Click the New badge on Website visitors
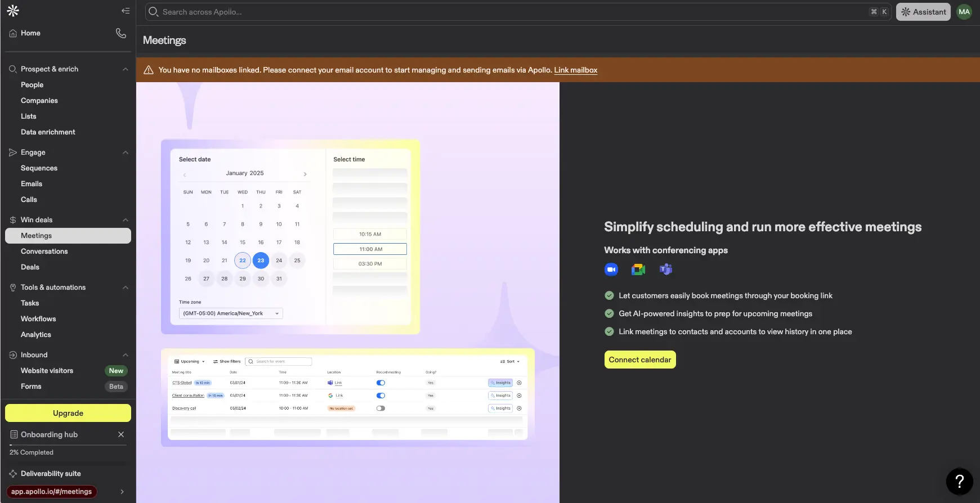This screenshot has width=980, height=503. point(116,371)
